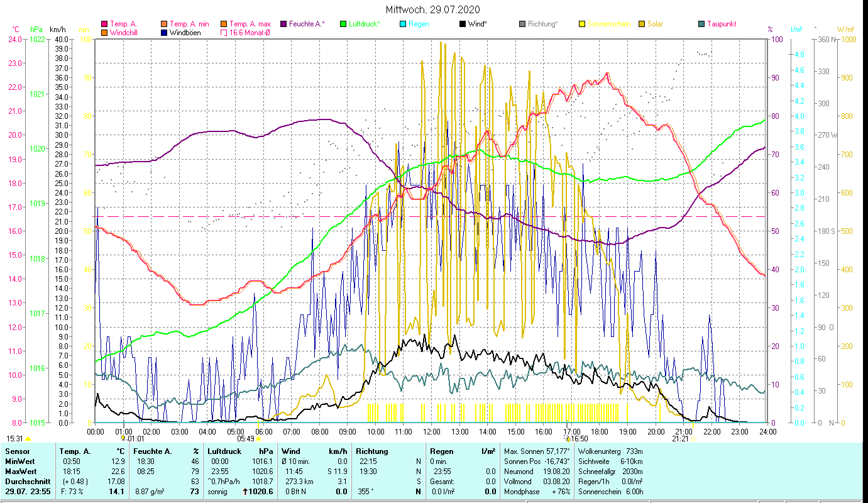Click the 273.3 km wind run value
868x503 pixels.
[x=299, y=482]
